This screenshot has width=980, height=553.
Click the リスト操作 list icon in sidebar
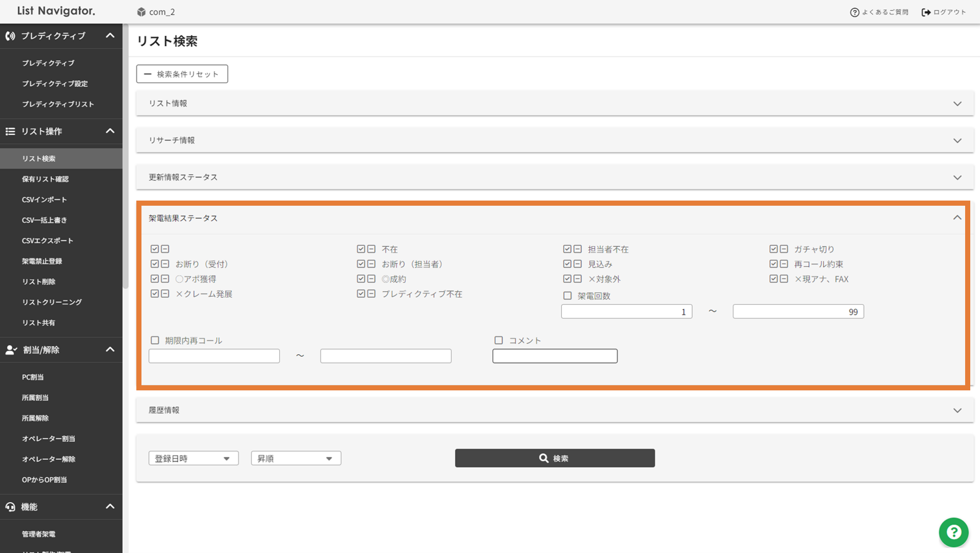pos(10,131)
